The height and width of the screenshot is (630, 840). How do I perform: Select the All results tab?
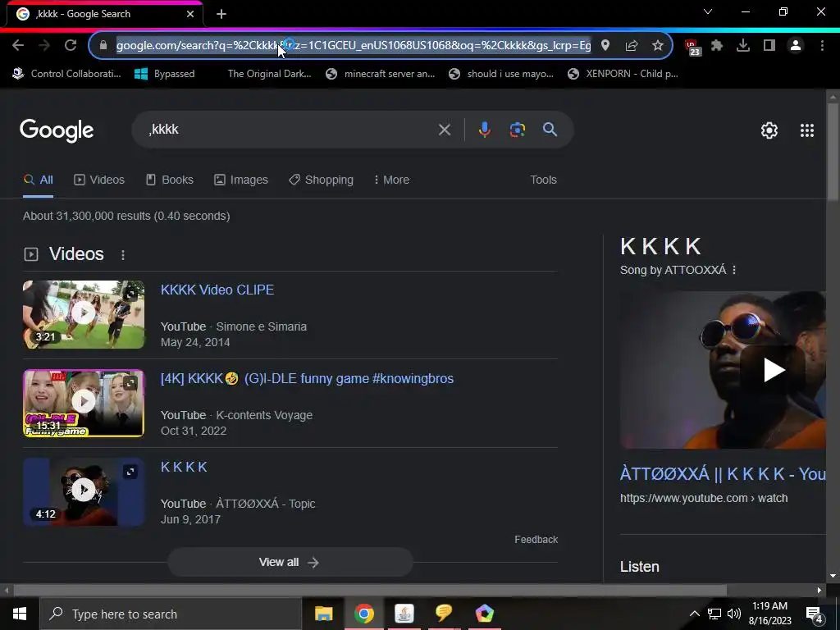pyautogui.click(x=38, y=180)
